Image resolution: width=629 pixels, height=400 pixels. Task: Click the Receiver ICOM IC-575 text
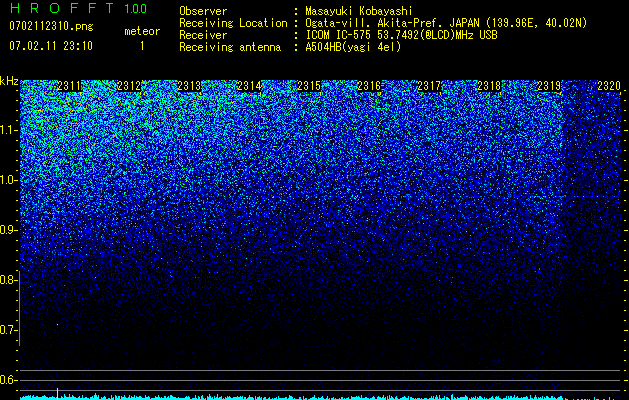tap(401, 35)
